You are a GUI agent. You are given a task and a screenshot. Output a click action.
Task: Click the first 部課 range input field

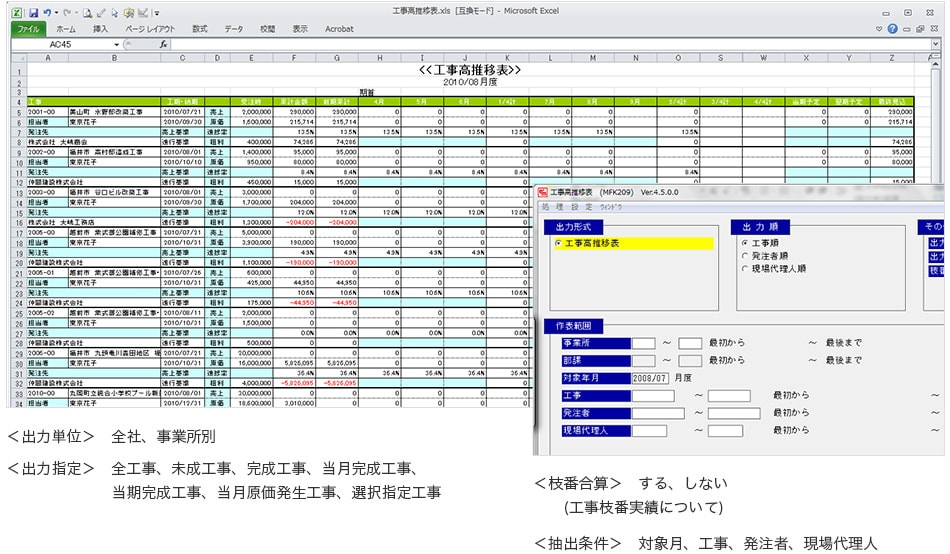pyautogui.click(x=643, y=361)
